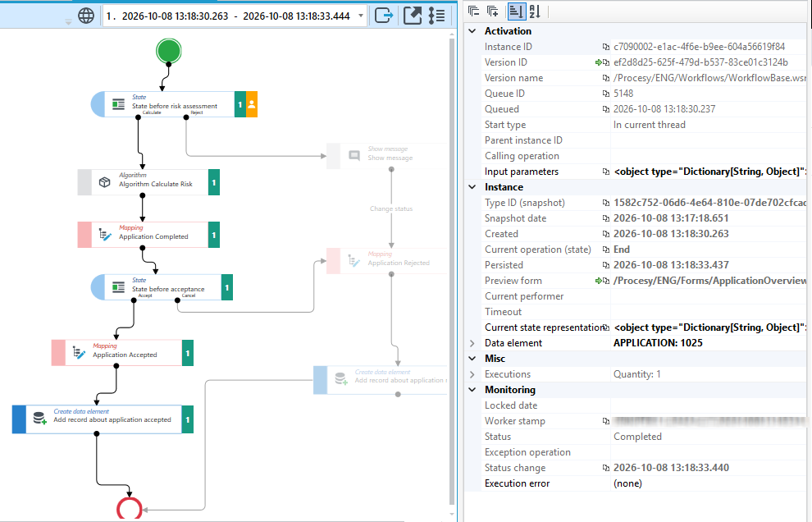Copy the Snapshot date value
The width and height of the screenshot is (812, 522).
pos(606,218)
